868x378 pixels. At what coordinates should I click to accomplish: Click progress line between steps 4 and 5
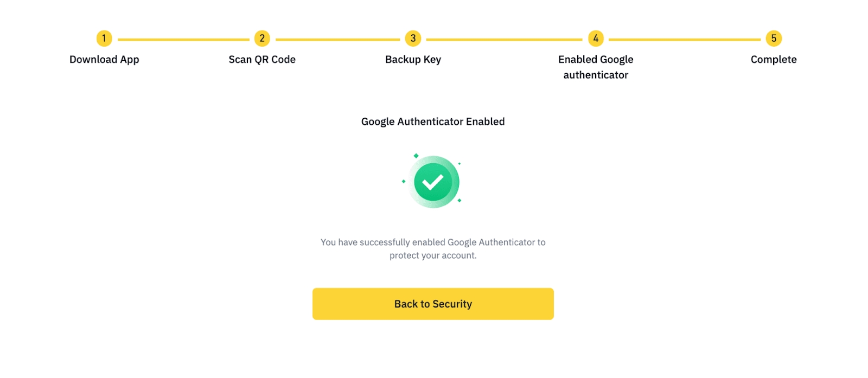(x=685, y=40)
